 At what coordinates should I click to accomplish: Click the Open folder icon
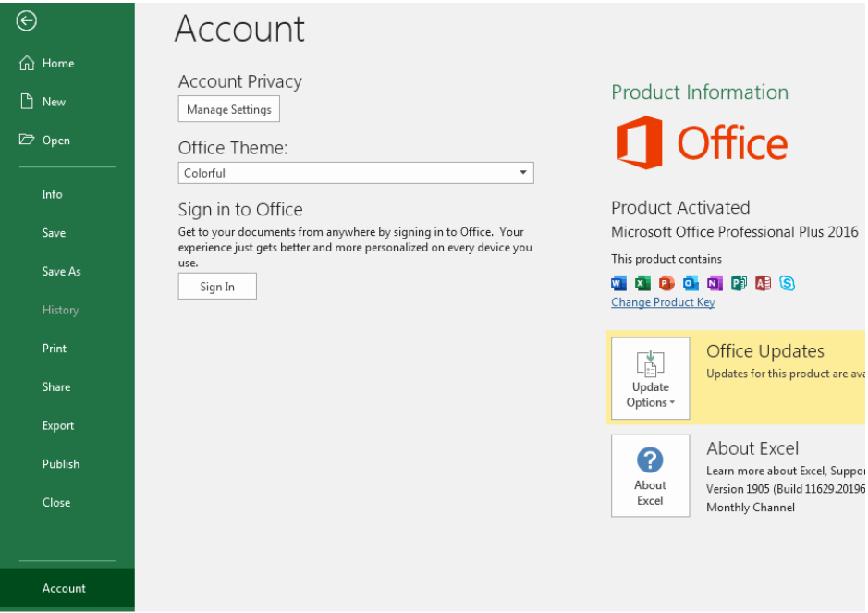pos(26,140)
